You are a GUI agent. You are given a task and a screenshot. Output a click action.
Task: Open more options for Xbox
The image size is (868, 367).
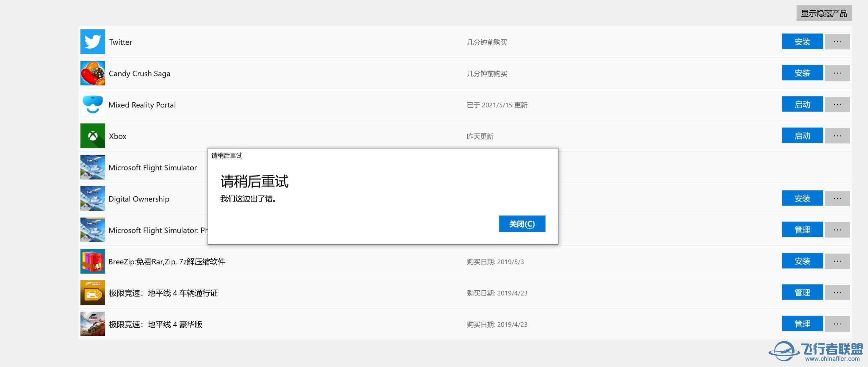click(x=837, y=136)
